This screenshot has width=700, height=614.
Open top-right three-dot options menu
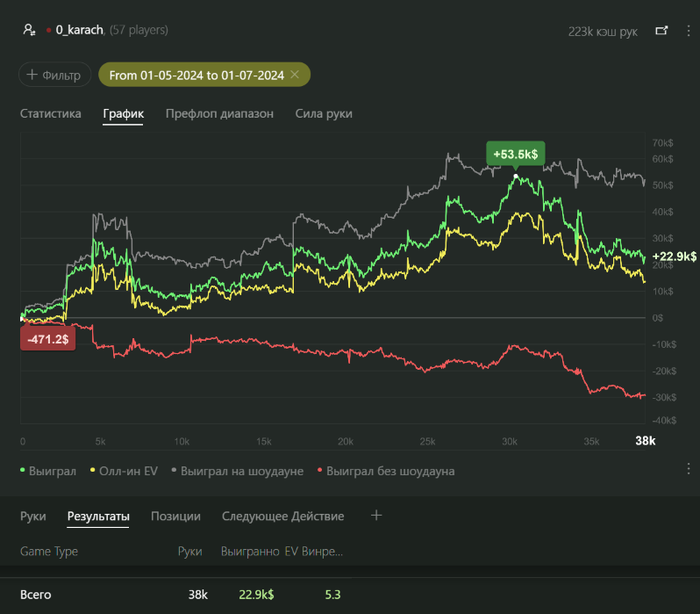tap(686, 31)
